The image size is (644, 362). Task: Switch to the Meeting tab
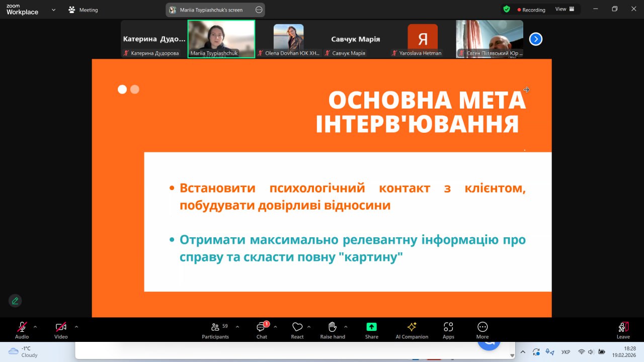point(84,10)
